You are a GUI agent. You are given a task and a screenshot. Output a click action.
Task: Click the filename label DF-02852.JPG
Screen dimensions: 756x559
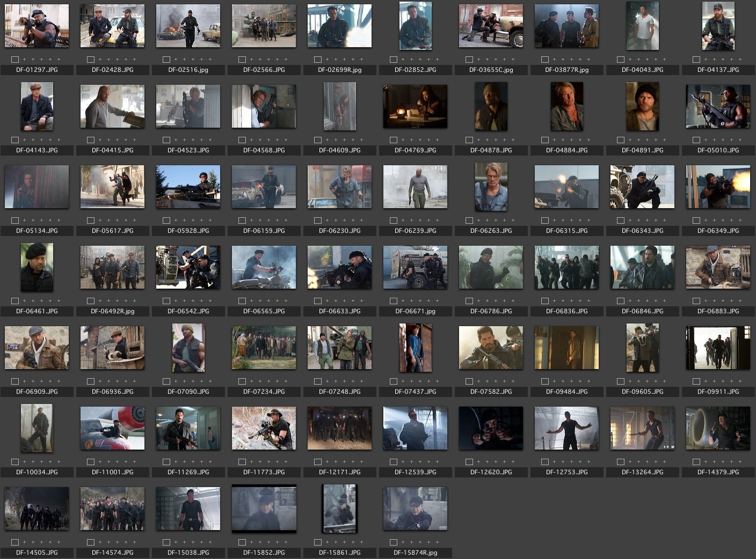tap(415, 70)
